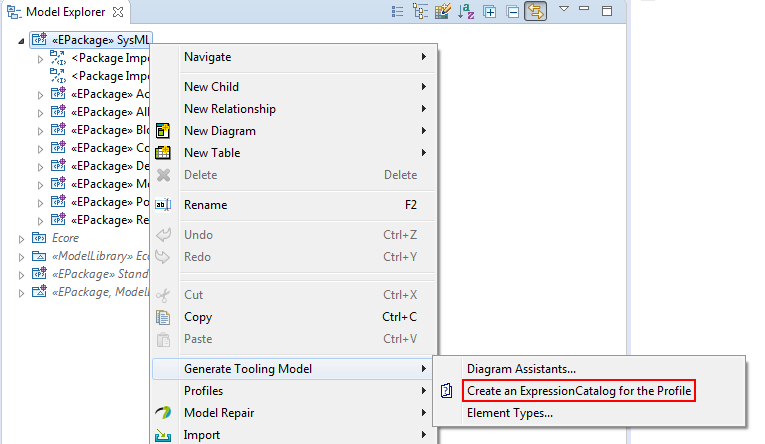Close the Model Explorer tab

click(118, 12)
